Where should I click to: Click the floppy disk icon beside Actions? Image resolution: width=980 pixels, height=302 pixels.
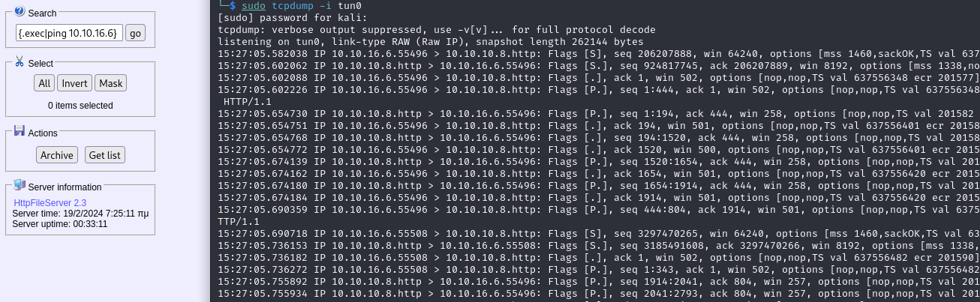(x=20, y=131)
